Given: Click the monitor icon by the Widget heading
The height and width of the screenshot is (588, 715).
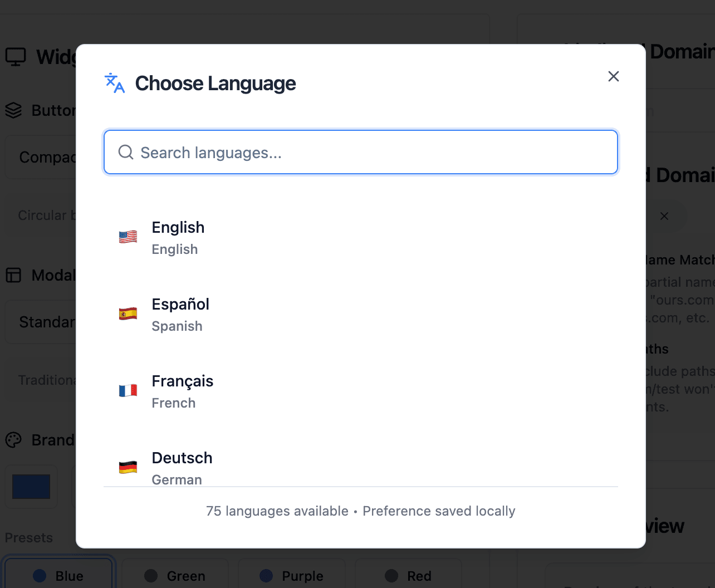Looking at the screenshot, I should pos(16,57).
